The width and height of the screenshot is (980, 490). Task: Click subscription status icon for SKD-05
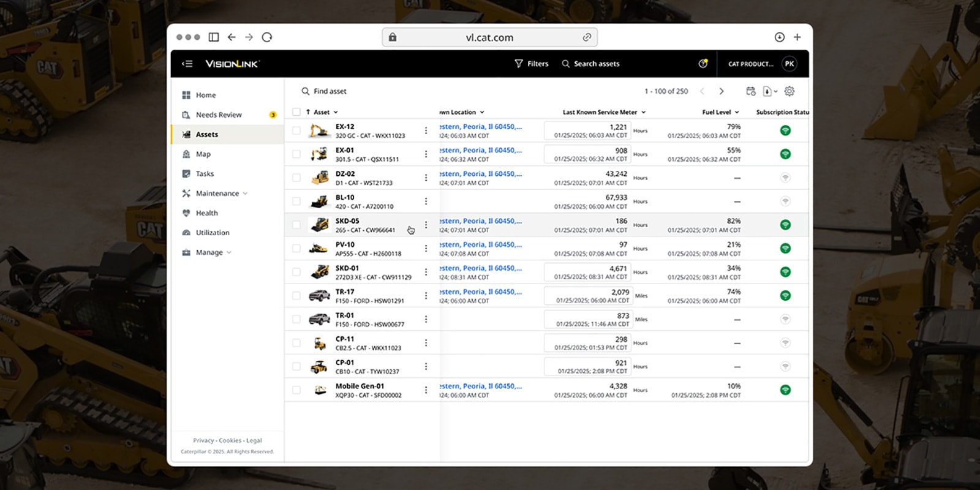[785, 225]
